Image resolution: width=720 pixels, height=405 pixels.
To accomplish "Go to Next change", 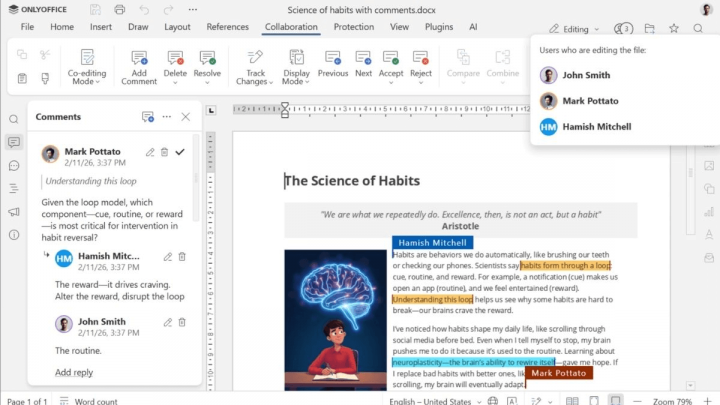I will [363, 64].
